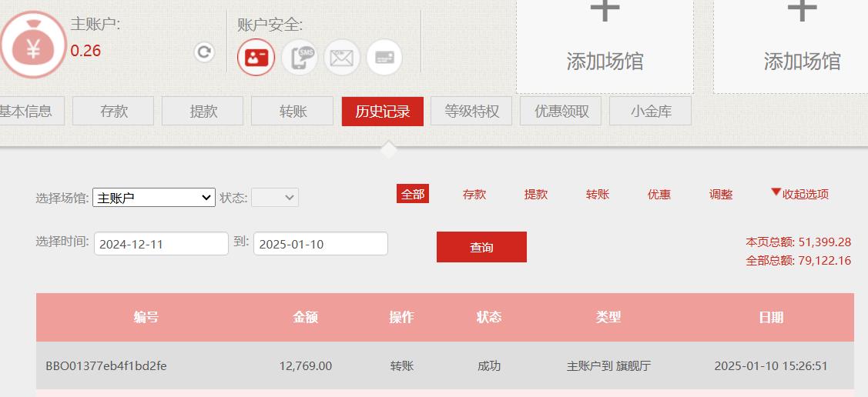Open the 选择场馆 dropdown showing 主账户
The height and width of the screenshot is (397, 868).
[154, 198]
